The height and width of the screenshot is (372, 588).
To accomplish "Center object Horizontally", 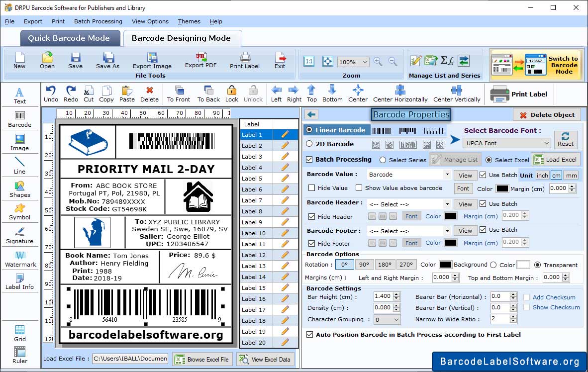I will (400, 94).
